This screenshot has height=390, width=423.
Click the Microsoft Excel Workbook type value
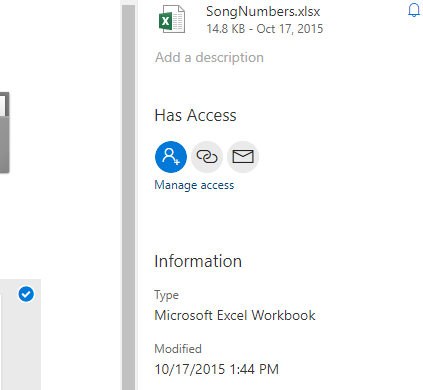click(235, 315)
